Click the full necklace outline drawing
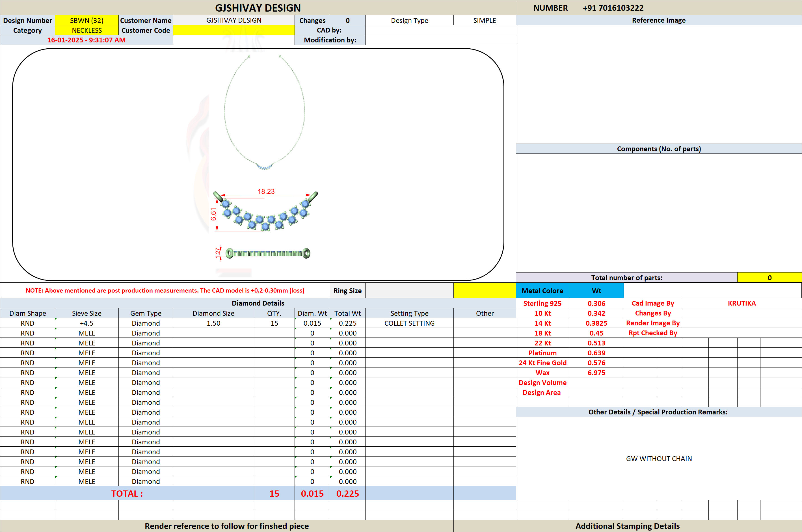The height and width of the screenshot is (532, 802). pyautogui.click(x=265, y=112)
